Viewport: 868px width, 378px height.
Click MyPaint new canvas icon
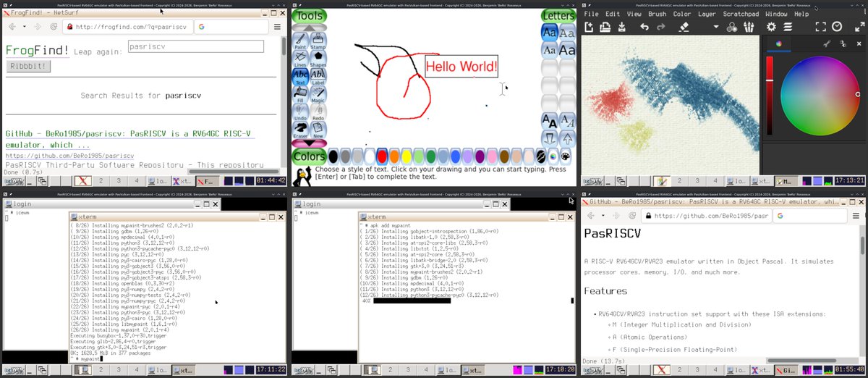click(589, 27)
